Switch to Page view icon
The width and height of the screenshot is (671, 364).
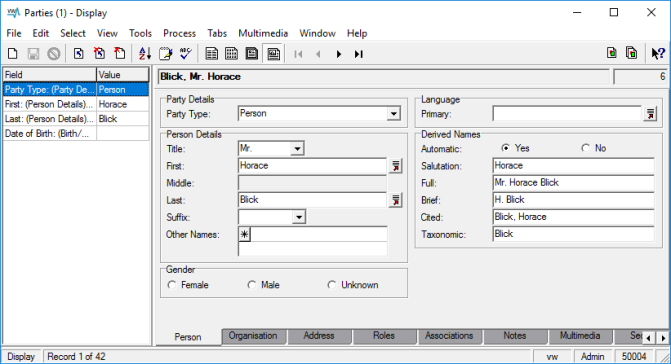pyautogui.click(x=252, y=54)
